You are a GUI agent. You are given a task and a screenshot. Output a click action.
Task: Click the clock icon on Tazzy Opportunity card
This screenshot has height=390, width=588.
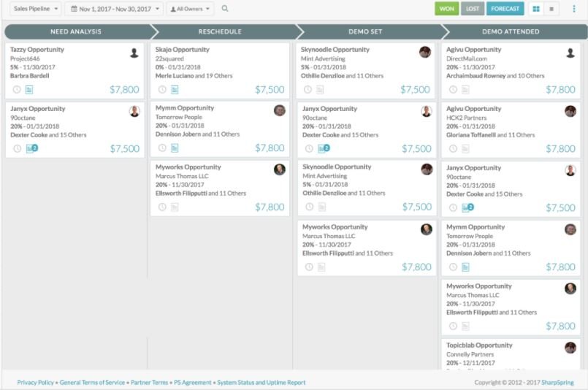(x=17, y=89)
